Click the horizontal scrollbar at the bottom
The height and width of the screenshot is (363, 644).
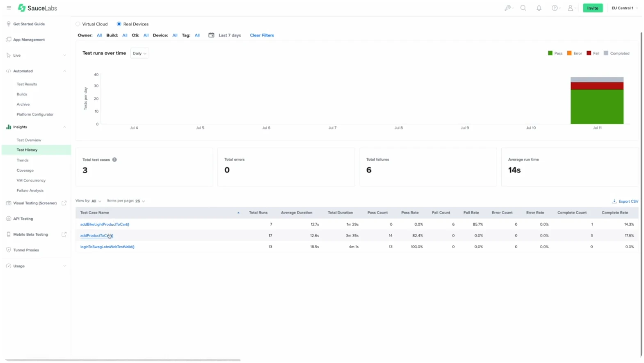point(123,360)
